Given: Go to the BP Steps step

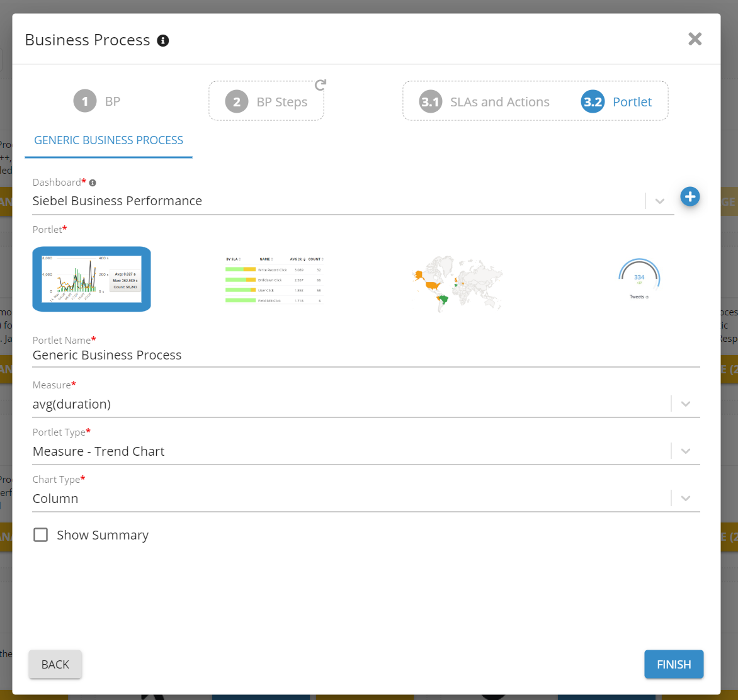Looking at the screenshot, I should 266,102.
